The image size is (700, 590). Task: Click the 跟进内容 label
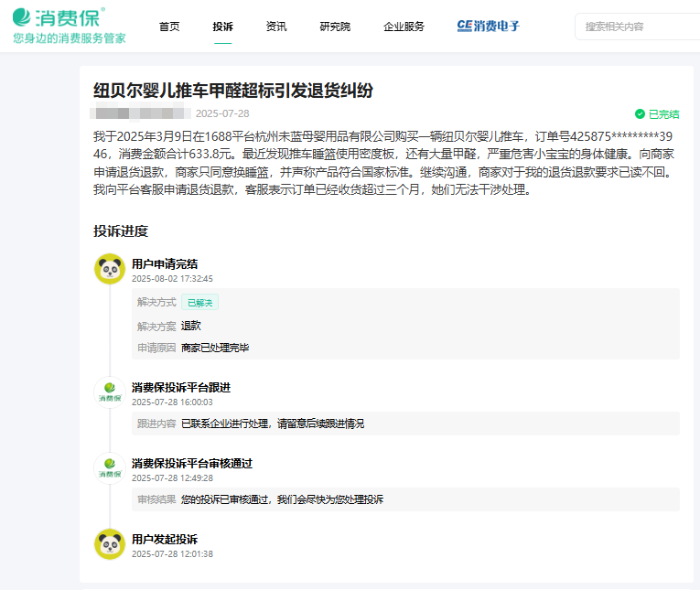(156, 424)
